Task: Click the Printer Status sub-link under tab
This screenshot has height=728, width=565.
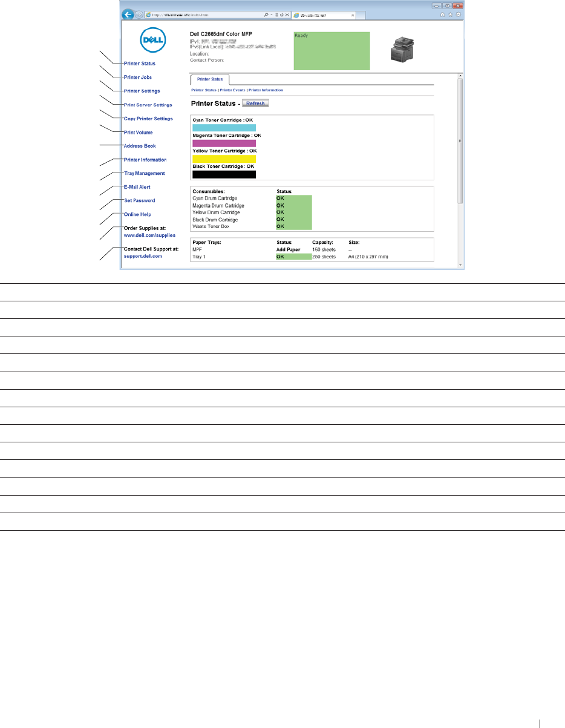Action: coord(204,90)
